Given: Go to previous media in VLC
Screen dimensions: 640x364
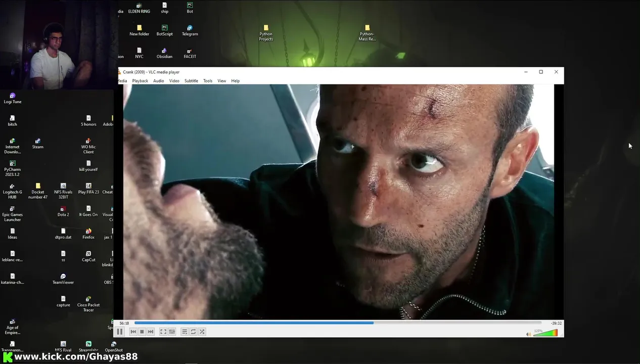Looking at the screenshot, I should (x=133, y=332).
